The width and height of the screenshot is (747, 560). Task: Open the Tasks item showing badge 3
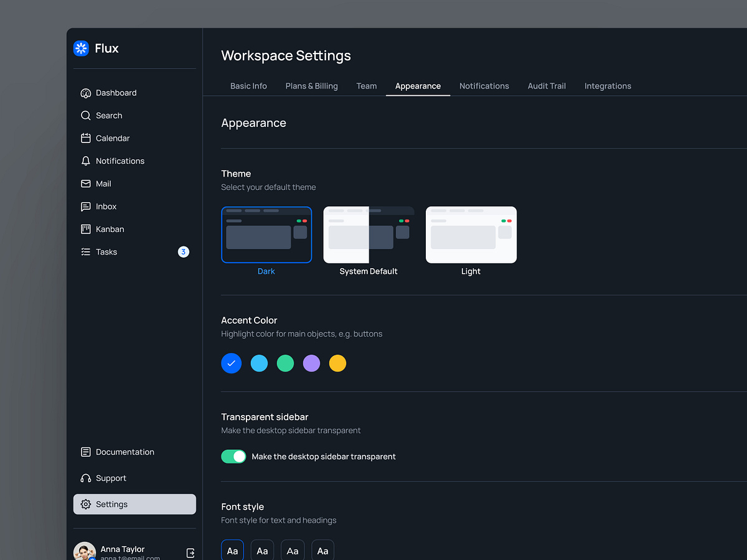point(106,251)
